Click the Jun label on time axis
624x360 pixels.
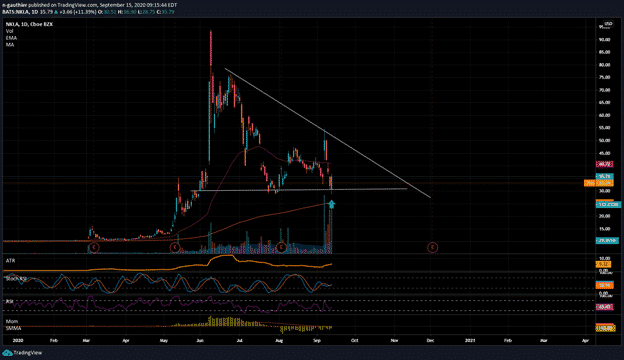(200, 341)
